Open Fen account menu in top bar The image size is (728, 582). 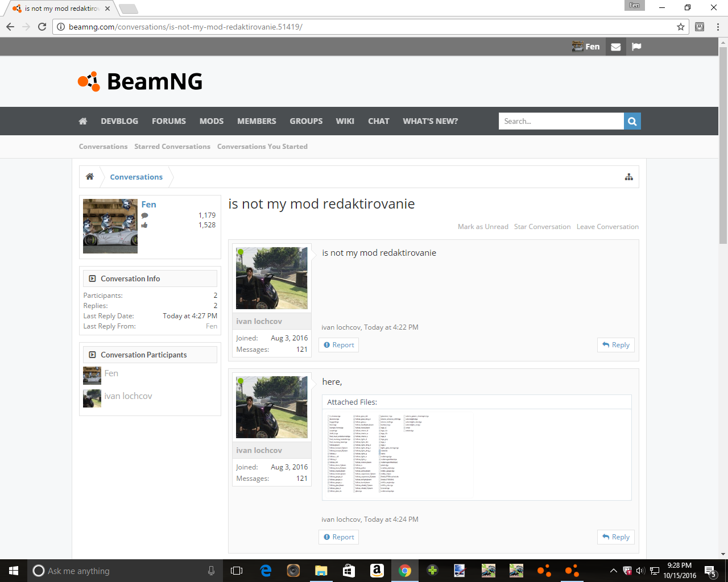click(586, 47)
